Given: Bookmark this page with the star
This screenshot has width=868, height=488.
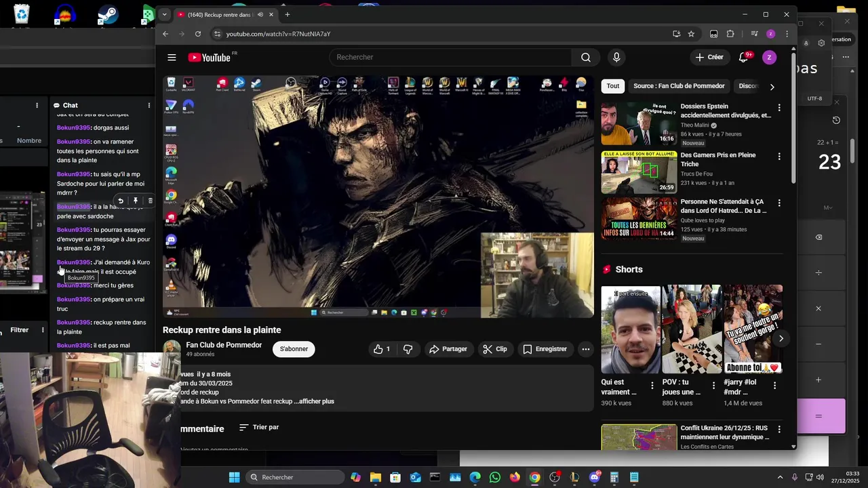Looking at the screenshot, I should 691,34.
